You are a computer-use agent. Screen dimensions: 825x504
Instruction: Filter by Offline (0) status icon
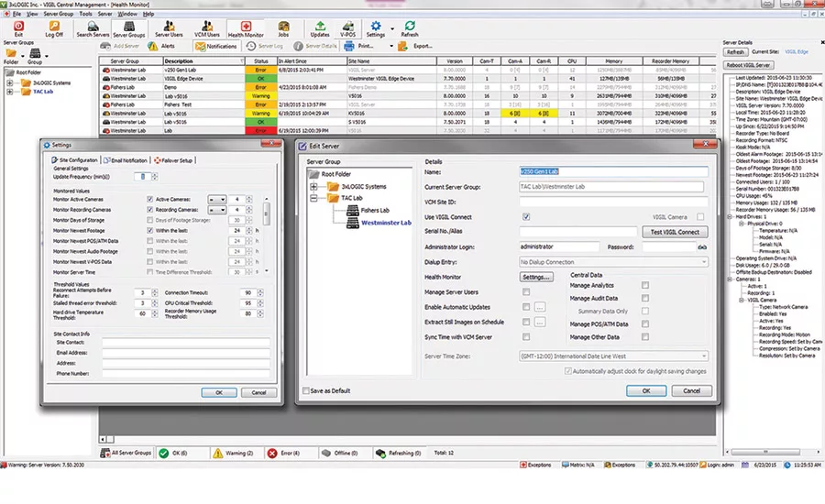click(x=326, y=453)
